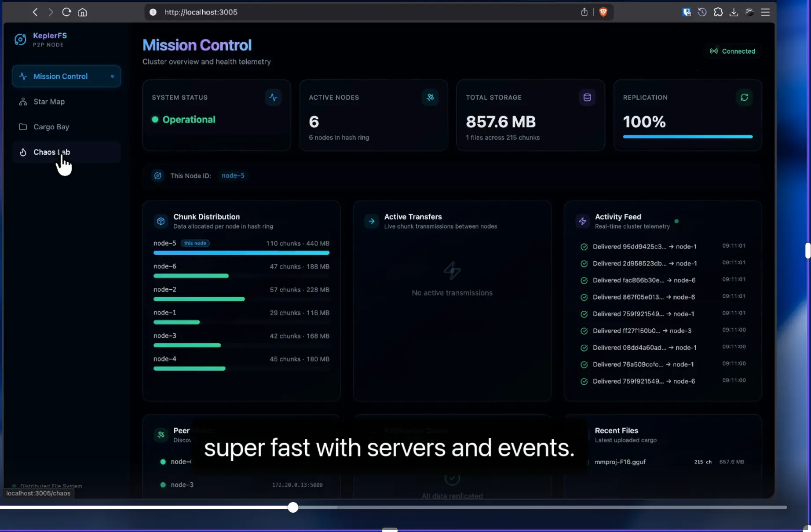The height and width of the screenshot is (532, 811).
Task: Click the Total Storage database icon
Action: pyautogui.click(x=587, y=97)
